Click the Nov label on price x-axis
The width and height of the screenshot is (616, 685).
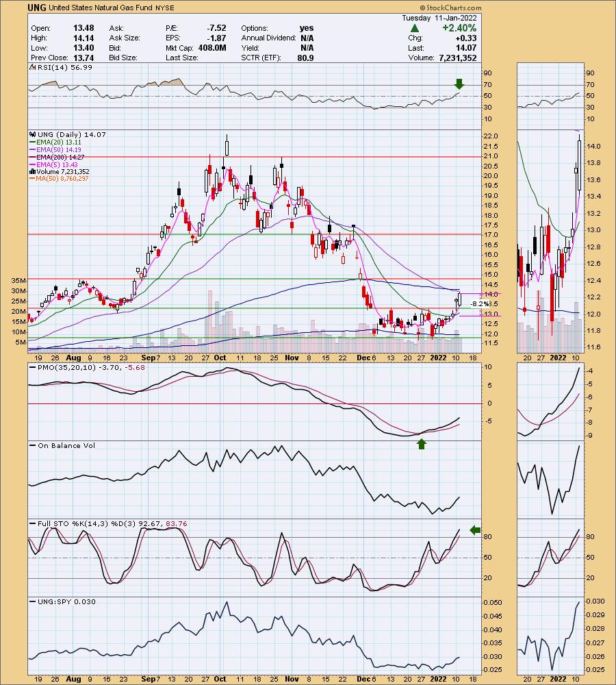point(292,358)
